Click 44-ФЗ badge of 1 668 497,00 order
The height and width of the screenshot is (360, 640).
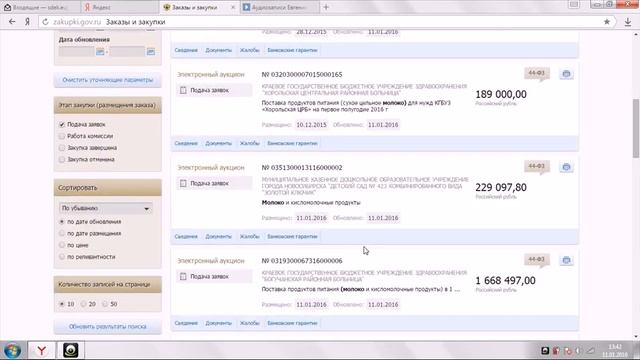coord(536,260)
